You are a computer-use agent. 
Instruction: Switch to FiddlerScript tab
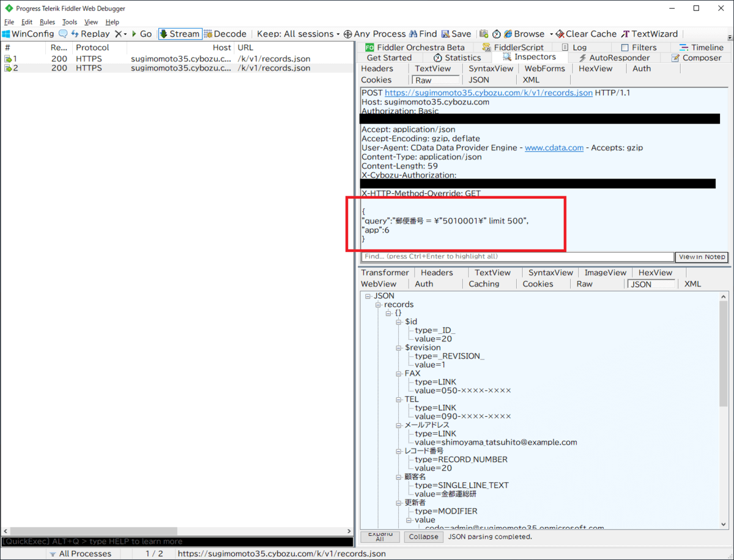click(x=513, y=48)
